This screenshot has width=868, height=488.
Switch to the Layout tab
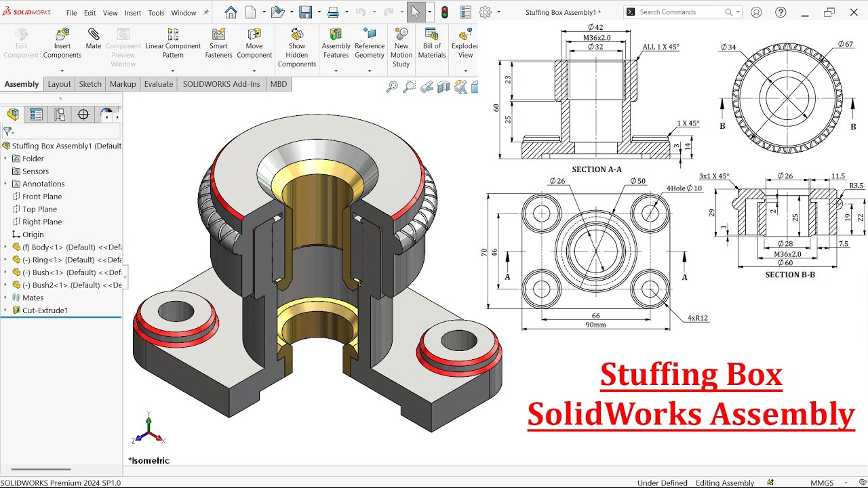coord(59,84)
